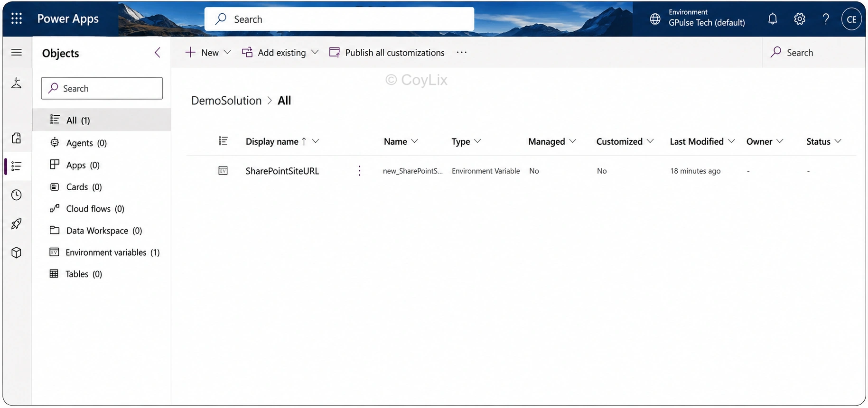Click the SharePointSiteURL environment variable row icon
Image resolution: width=868 pixels, height=408 pixels.
click(x=223, y=171)
